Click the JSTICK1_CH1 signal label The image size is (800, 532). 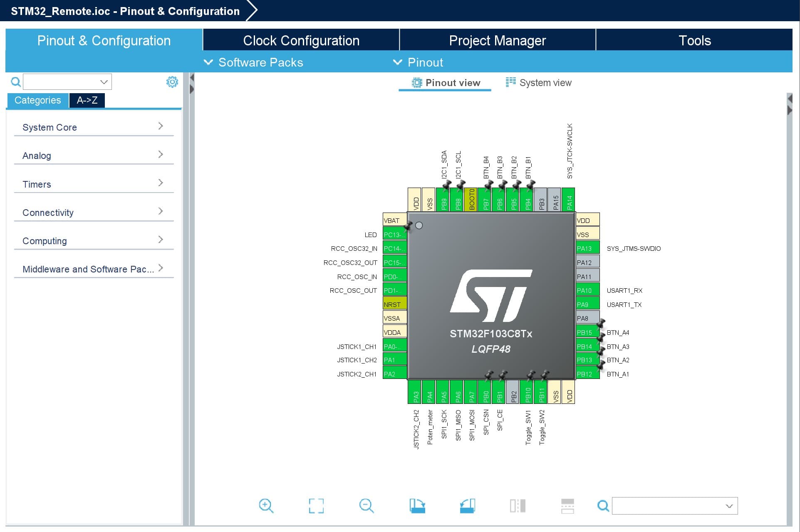[x=357, y=346]
